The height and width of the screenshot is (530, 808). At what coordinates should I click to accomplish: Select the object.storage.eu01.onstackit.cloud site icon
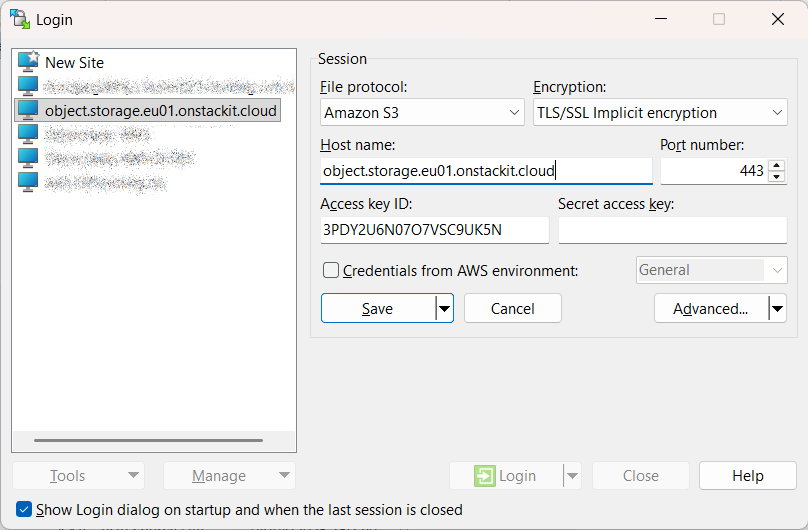[28, 110]
